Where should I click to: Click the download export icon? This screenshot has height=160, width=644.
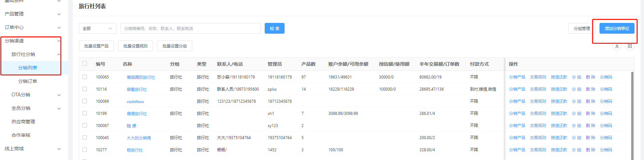pos(617,46)
